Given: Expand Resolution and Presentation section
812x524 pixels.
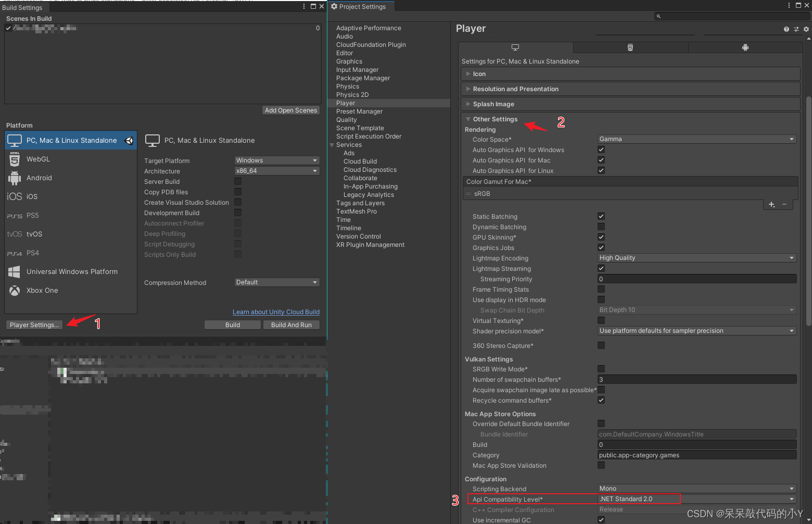Looking at the screenshot, I should 630,89.
